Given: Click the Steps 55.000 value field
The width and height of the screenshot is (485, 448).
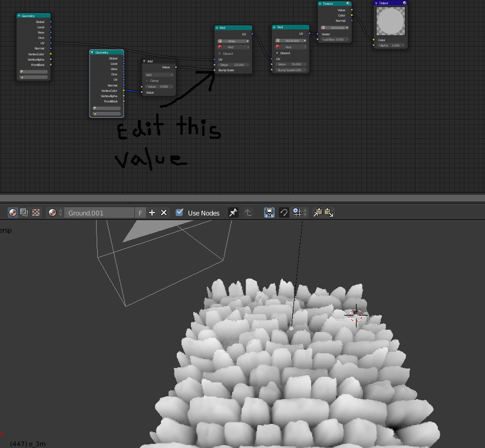Looking at the screenshot, I should [x=291, y=64].
